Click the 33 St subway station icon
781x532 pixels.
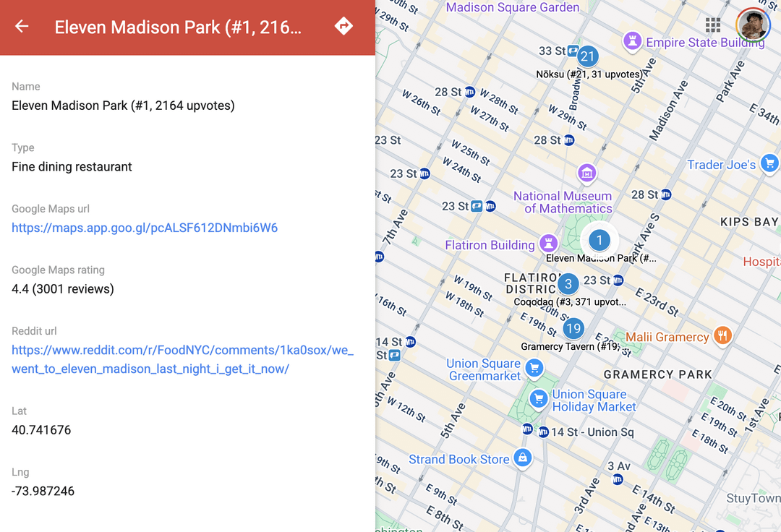[x=573, y=51]
